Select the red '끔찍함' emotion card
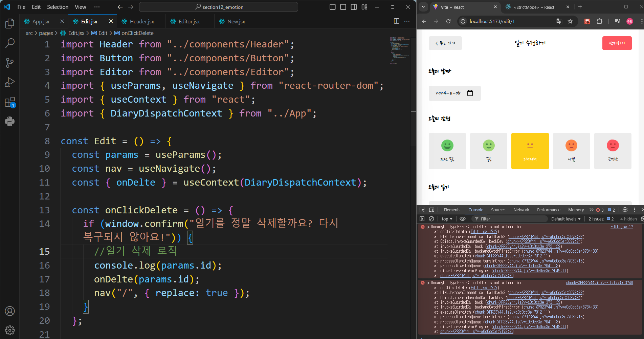 click(x=613, y=151)
